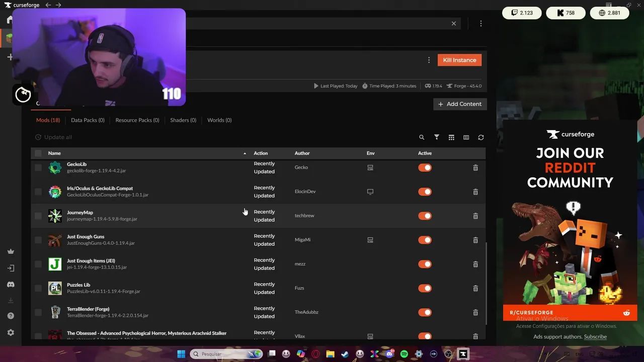Screen dimensions: 644x362
Task: Navigate forward with the right arrow
Action: click(x=58, y=5)
